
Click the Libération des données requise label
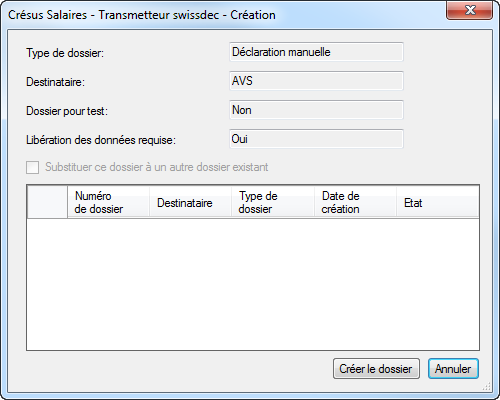pos(101,140)
